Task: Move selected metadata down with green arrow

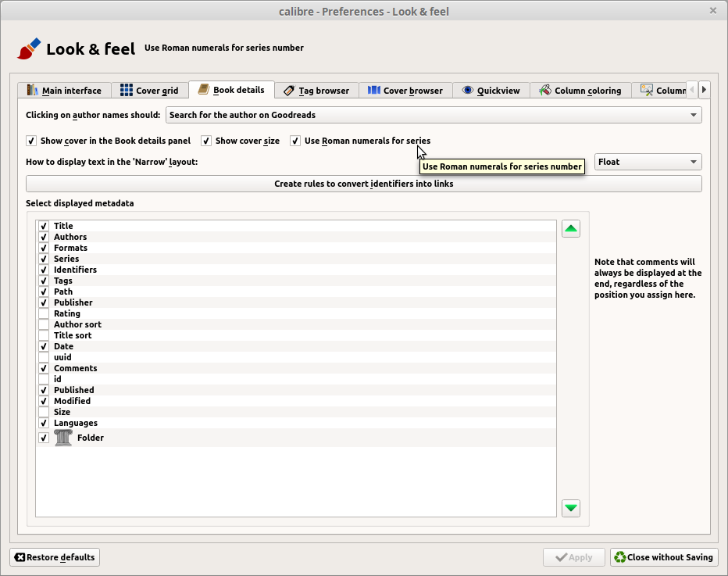Action: coord(571,508)
